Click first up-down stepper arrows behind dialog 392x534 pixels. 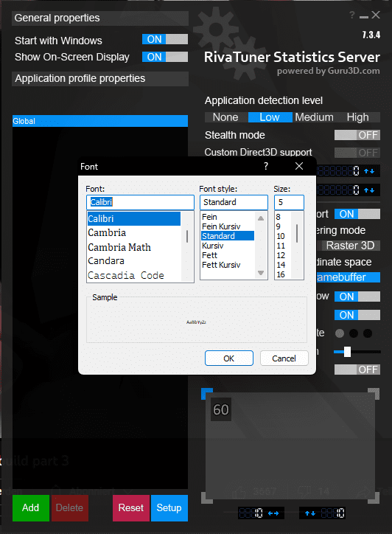pos(369,171)
